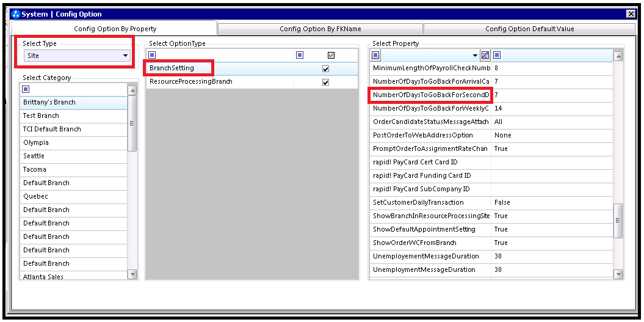The width and height of the screenshot is (644, 322).
Task: Select the Seattle category
Action: pyautogui.click(x=74, y=156)
